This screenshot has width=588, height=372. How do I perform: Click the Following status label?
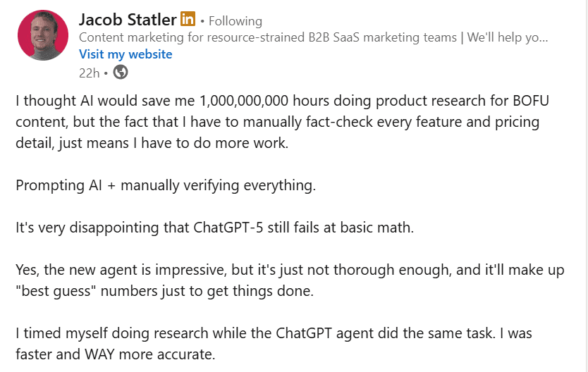tap(235, 21)
